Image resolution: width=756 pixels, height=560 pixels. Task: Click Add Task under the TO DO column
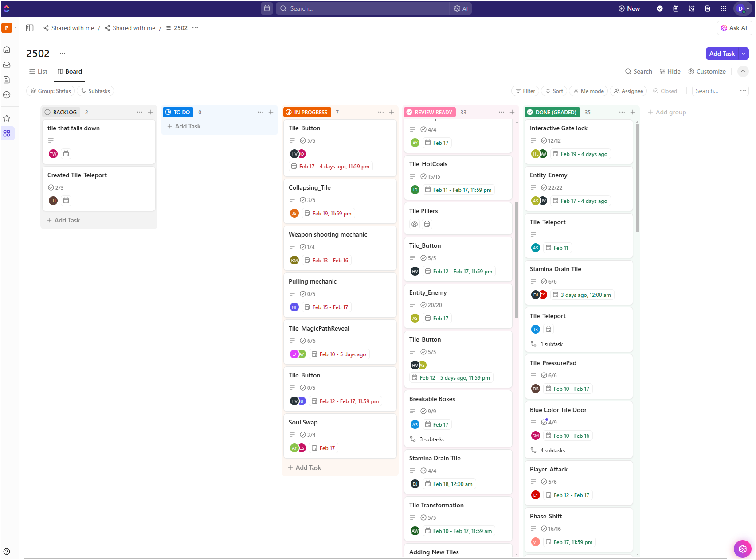(x=184, y=126)
